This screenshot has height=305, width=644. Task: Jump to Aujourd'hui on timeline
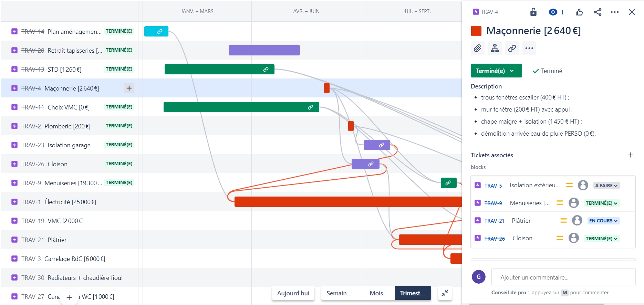click(x=293, y=293)
